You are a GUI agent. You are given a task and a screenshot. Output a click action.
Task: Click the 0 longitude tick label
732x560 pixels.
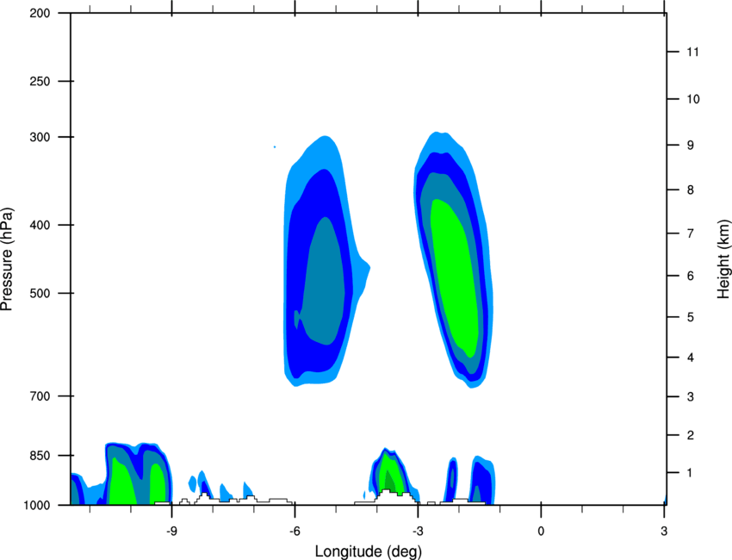point(541,531)
